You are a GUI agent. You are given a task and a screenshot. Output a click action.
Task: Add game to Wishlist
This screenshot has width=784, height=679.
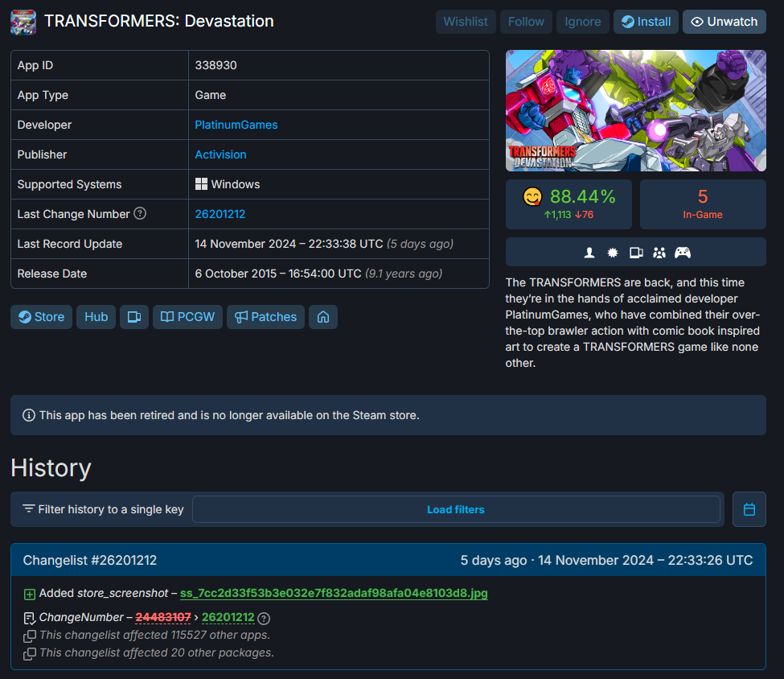[466, 22]
